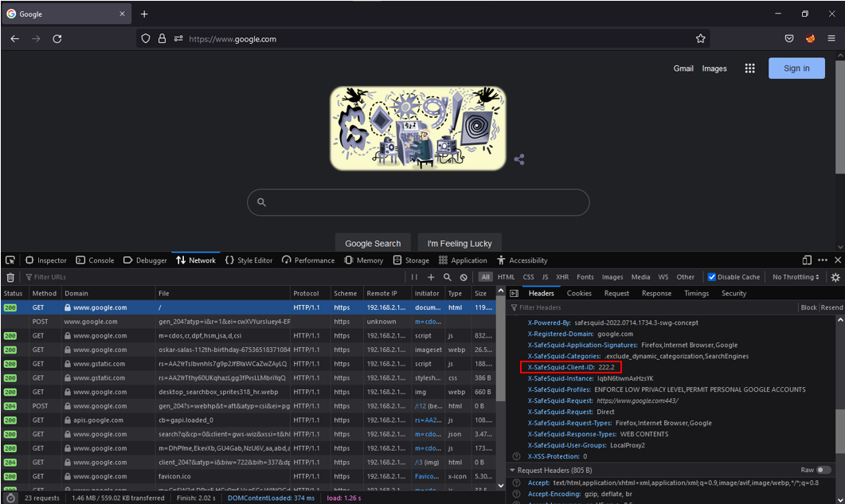The width and height of the screenshot is (845, 504).
Task: Open the DevTools three-dot options menu
Action: point(823,260)
